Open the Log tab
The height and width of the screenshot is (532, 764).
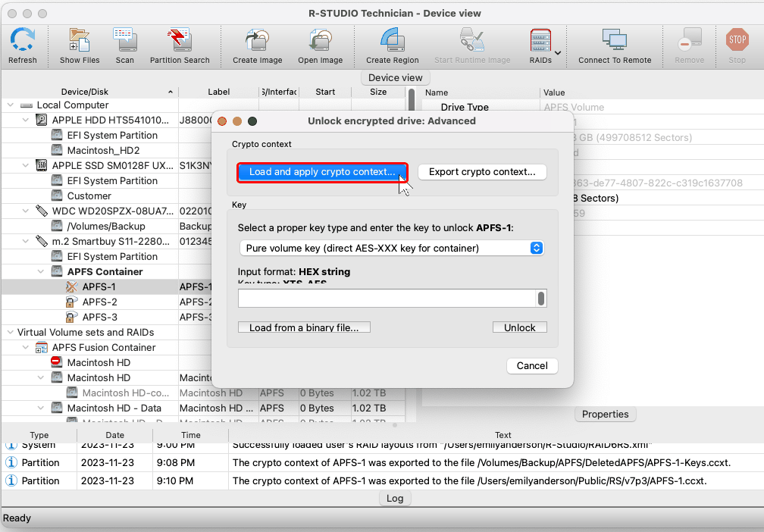[395, 499]
